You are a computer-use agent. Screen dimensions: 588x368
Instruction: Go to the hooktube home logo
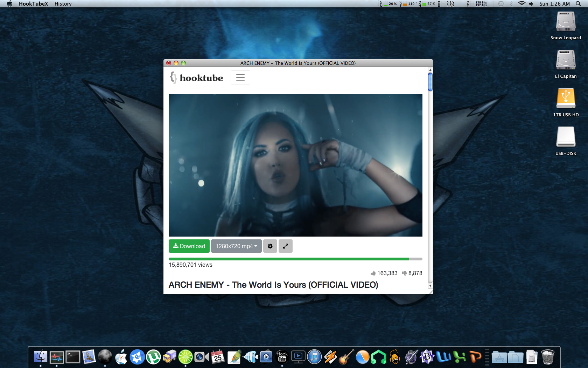click(x=196, y=77)
